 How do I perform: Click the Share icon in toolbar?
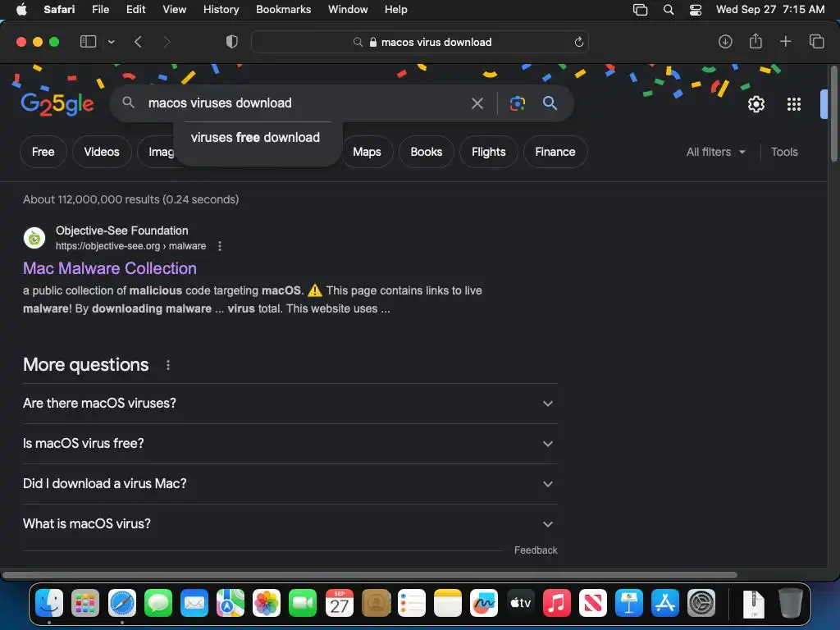tap(756, 41)
